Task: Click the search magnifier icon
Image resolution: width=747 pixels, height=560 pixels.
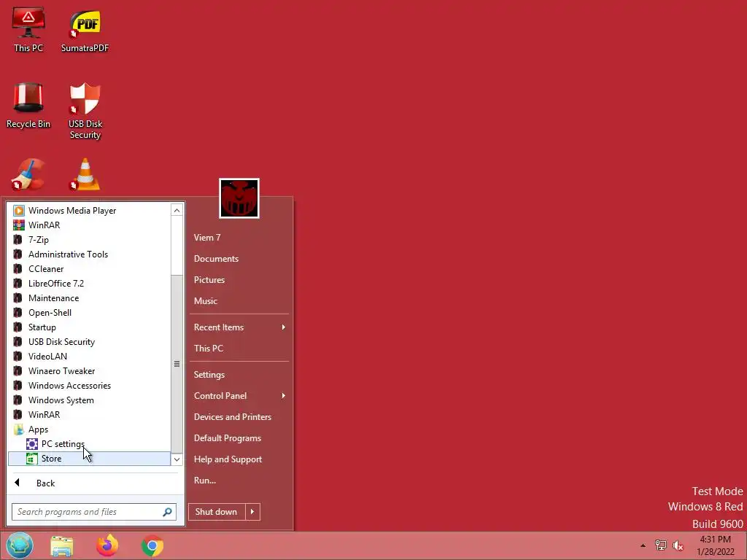Action: 167,512
